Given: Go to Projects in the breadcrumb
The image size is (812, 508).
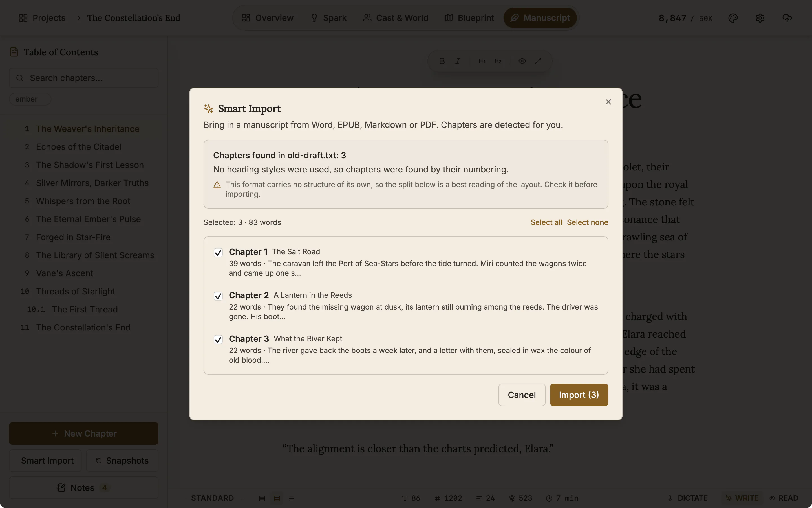Looking at the screenshot, I should coord(42,18).
